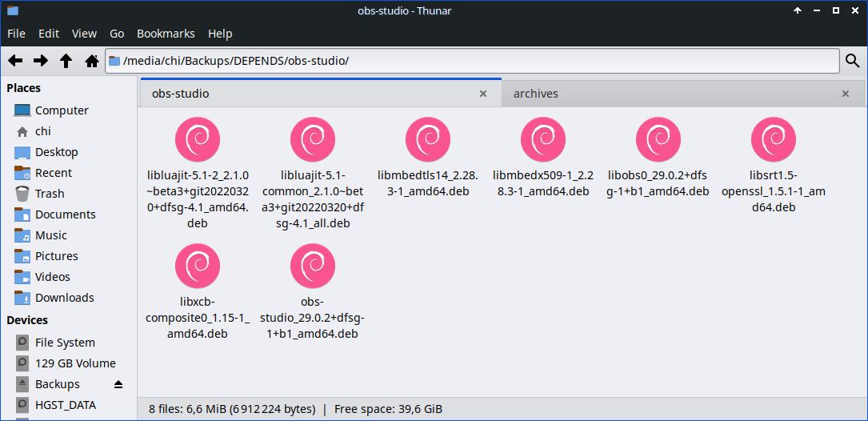Image resolution: width=868 pixels, height=421 pixels.
Task: Roll up window with title bar arrow
Action: 798,10
